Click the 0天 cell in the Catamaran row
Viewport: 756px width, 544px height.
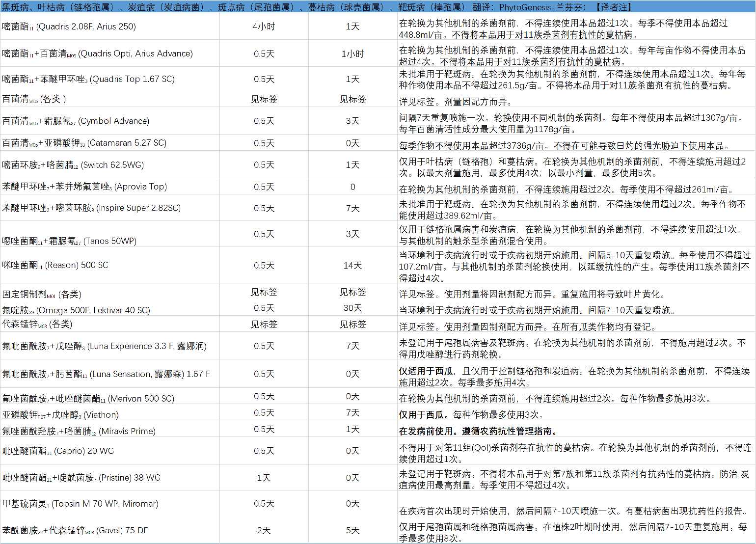352,143
